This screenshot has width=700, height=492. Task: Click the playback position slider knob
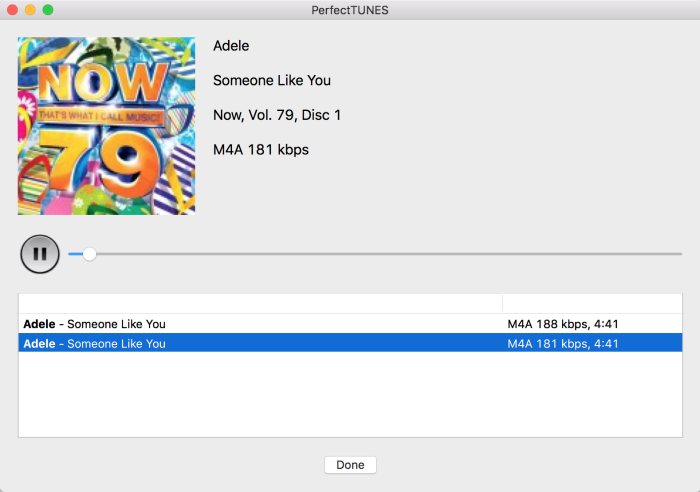point(89,254)
